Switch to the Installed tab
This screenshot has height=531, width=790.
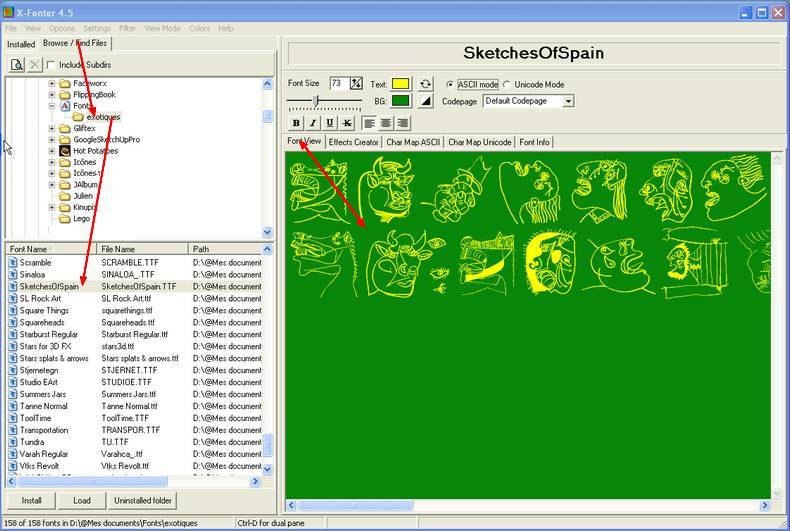click(21, 44)
